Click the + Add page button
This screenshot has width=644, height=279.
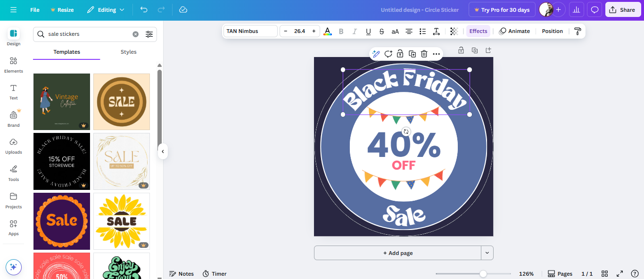(x=397, y=253)
